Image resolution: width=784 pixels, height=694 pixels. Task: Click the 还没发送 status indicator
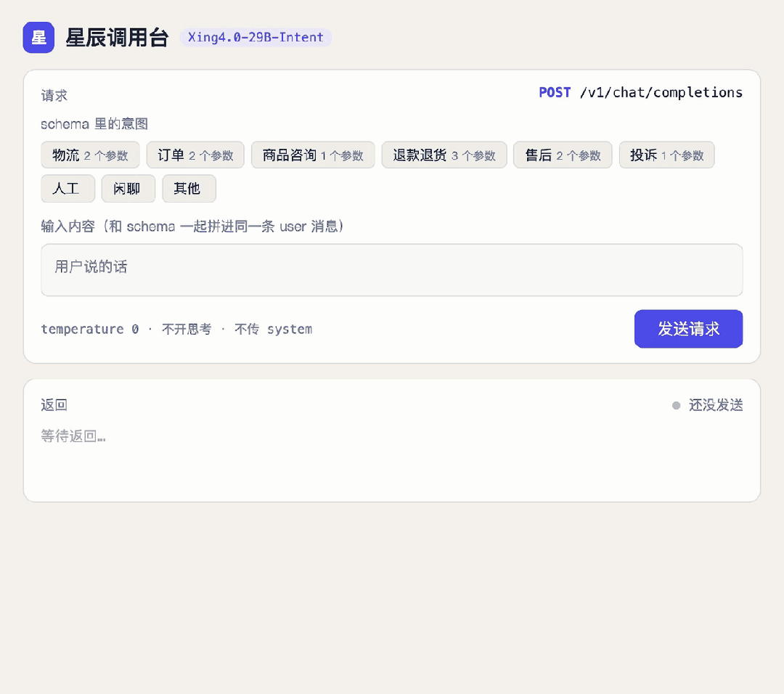pyautogui.click(x=708, y=405)
